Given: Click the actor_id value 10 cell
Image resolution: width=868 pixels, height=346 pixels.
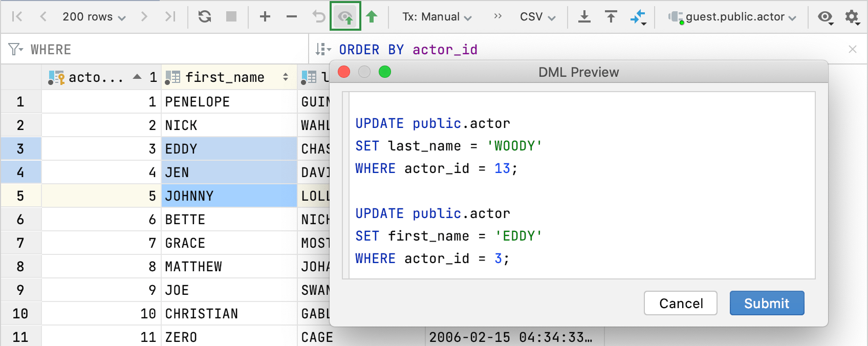Looking at the screenshot, I should pos(101,314).
